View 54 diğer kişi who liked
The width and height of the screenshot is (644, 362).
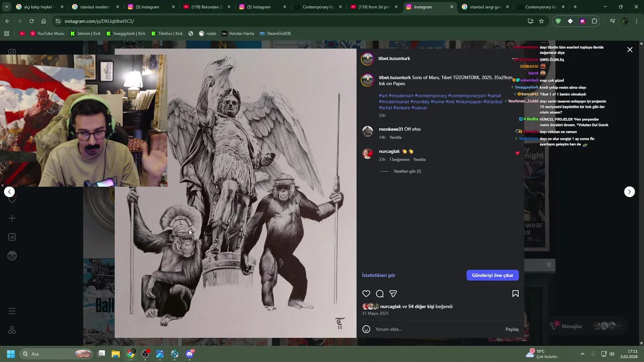421,306
